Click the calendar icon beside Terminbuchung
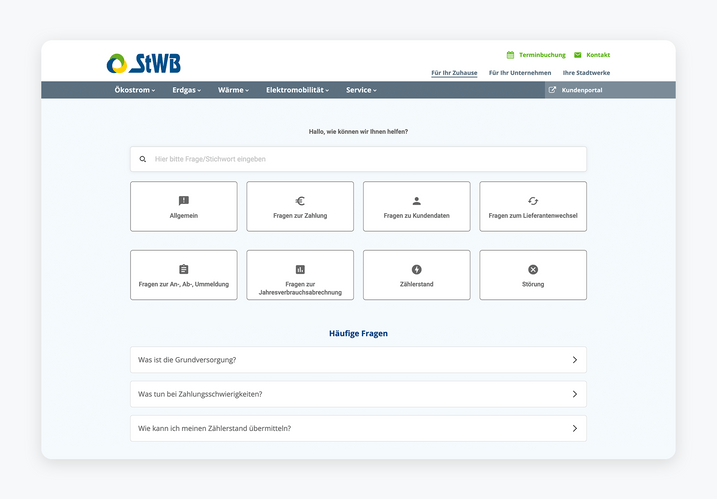The image size is (717, 499). [510, 55]
